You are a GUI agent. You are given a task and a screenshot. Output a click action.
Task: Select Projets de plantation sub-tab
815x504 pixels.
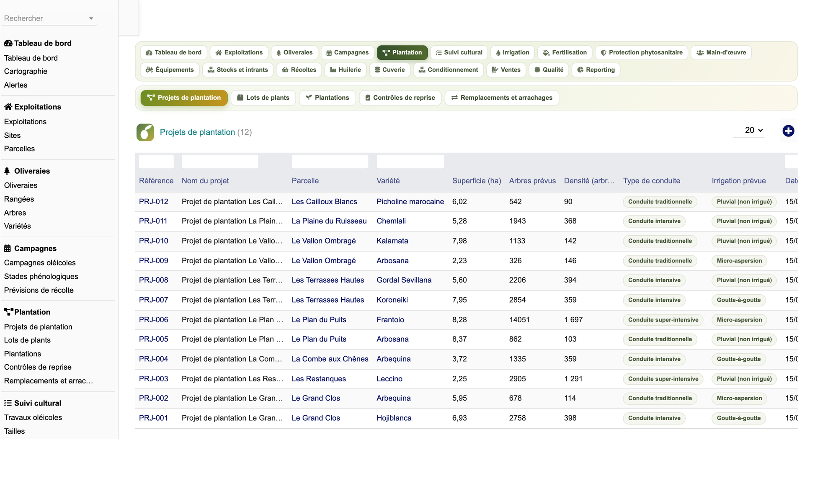coord(184,98)
